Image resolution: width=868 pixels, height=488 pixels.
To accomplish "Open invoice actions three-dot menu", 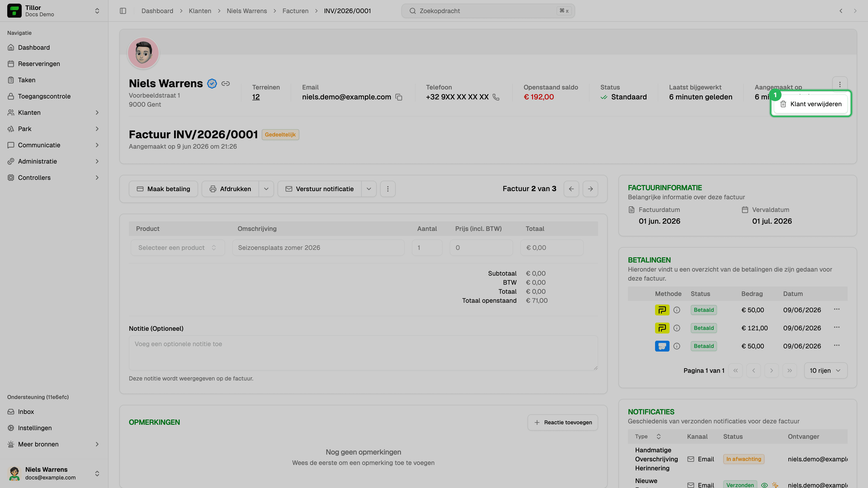I will [388, 189].
